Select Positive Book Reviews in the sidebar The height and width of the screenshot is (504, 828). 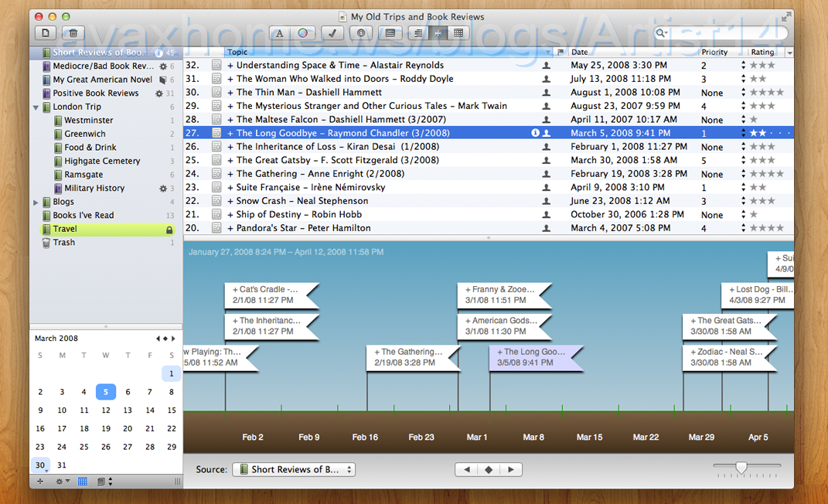[x=107, y=94]
